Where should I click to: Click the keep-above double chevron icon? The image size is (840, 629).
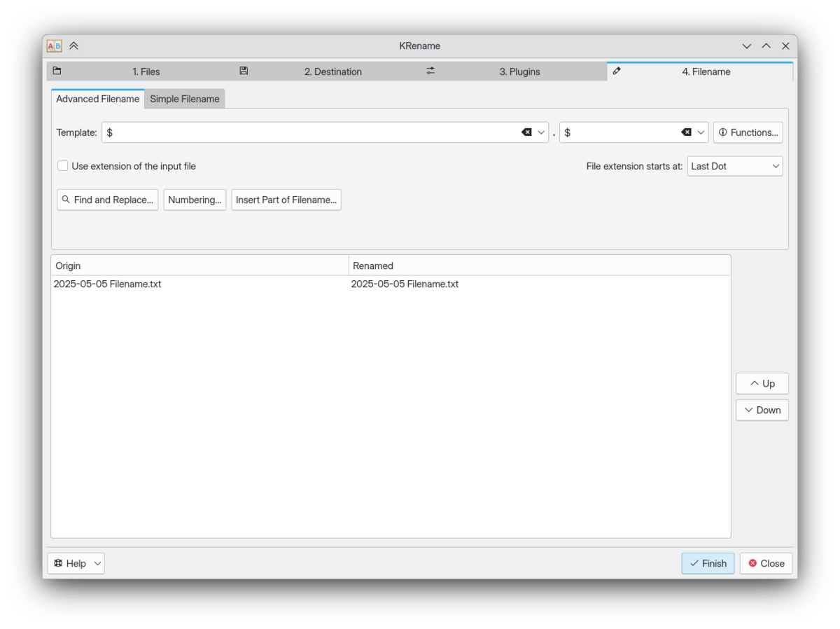click(73, 46)
